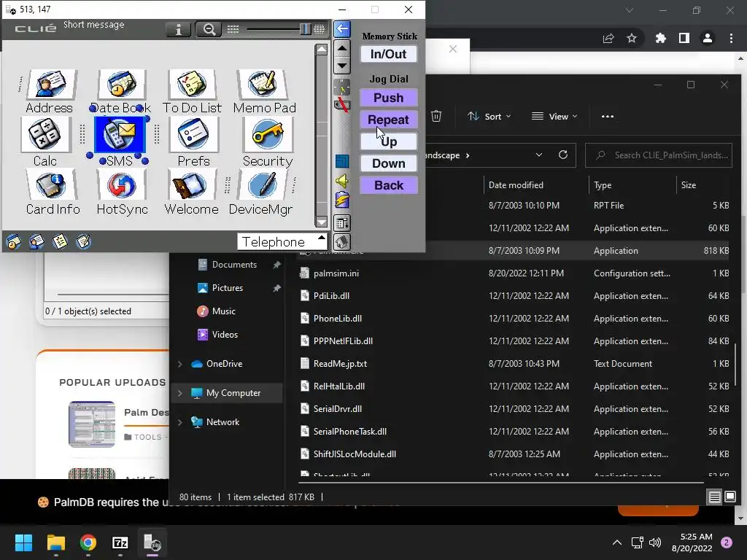This screenshot has width=747, height=560.
Task: Launch the To Do List app
Action: tap(192, 92)
